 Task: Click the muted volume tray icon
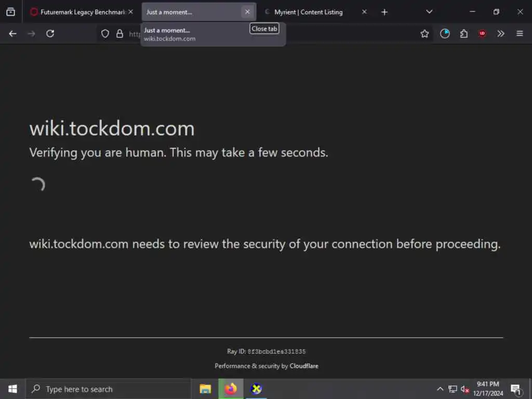(x=465, y=389)
